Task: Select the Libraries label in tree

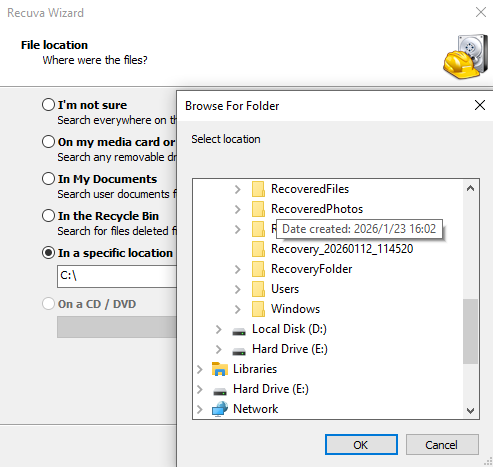Action: point(255,369)
